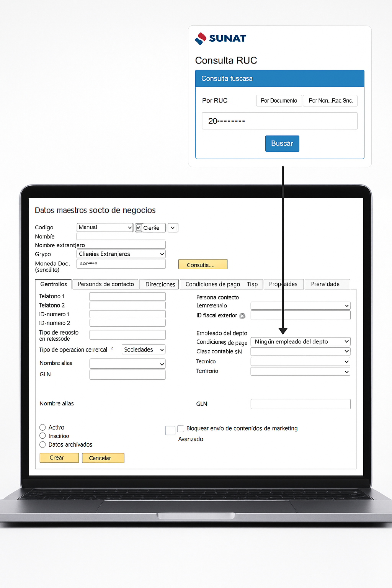Focus the Telatono 2 field
This screenshot has height=588, width=392.
pos(127,305)
